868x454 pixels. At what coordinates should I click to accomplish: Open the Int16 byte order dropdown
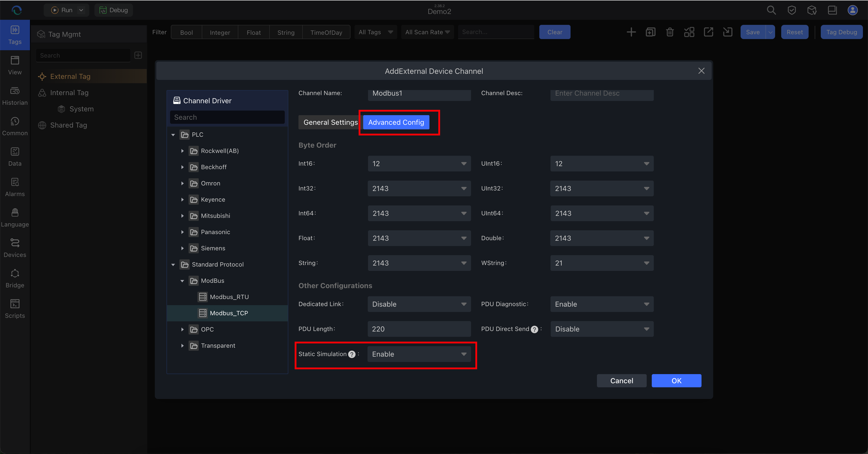pyautogui.click(x=419, y=164)
